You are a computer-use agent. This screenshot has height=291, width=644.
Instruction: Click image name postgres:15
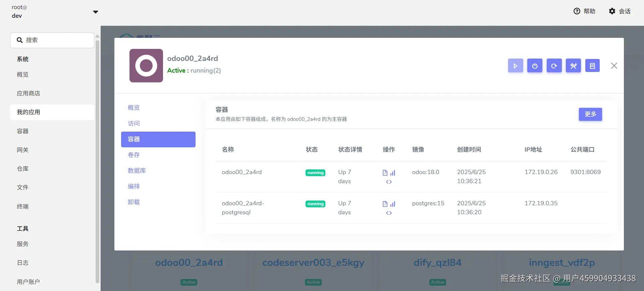(x=428, y=203)
